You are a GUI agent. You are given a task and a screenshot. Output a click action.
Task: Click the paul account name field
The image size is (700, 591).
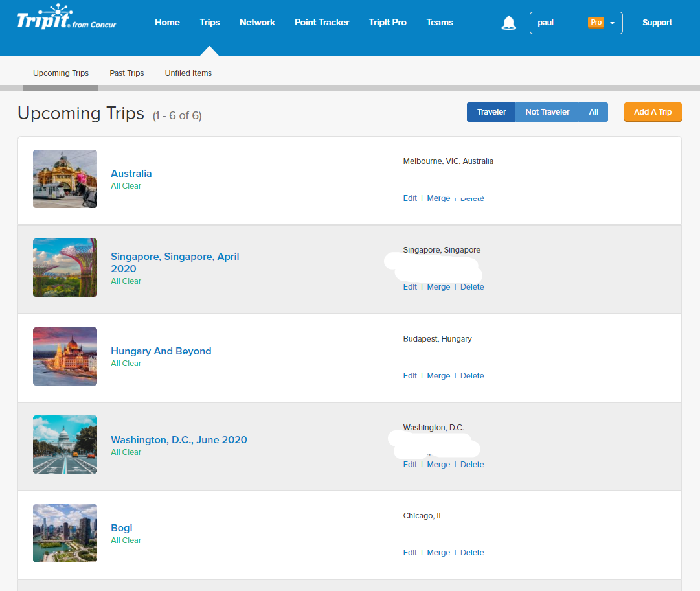(576, 23)
